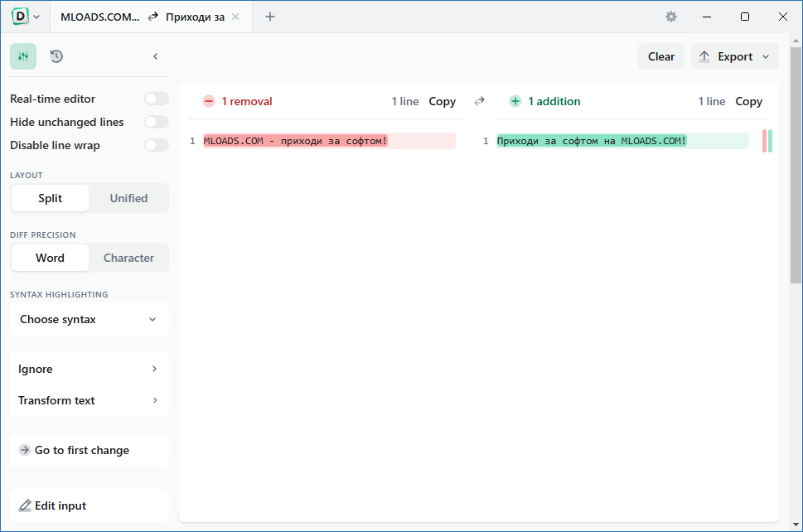
Task: Turn on Hide unchanged lines
Action: click(x=156, y=122)
